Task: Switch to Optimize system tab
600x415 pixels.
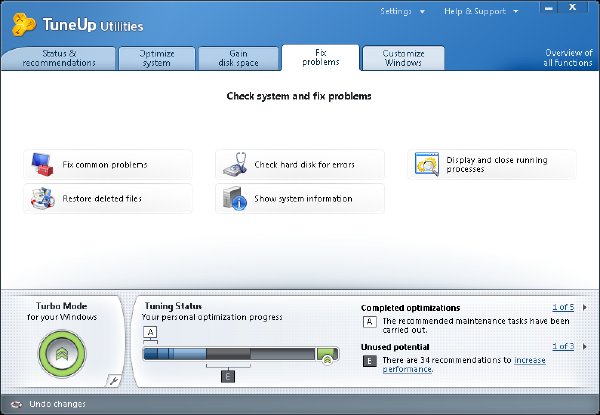Action: point(157,58)
